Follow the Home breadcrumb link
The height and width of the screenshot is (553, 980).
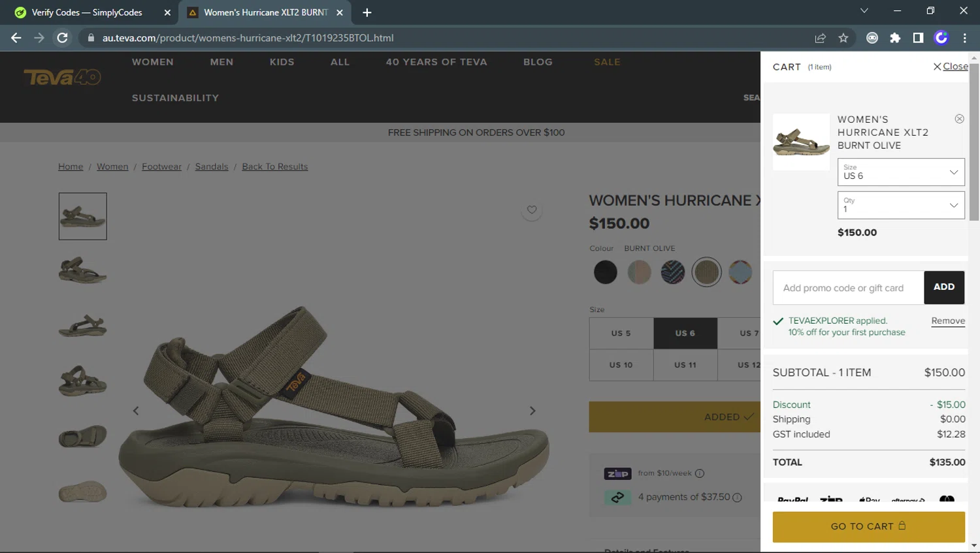[x=71, y=166]
